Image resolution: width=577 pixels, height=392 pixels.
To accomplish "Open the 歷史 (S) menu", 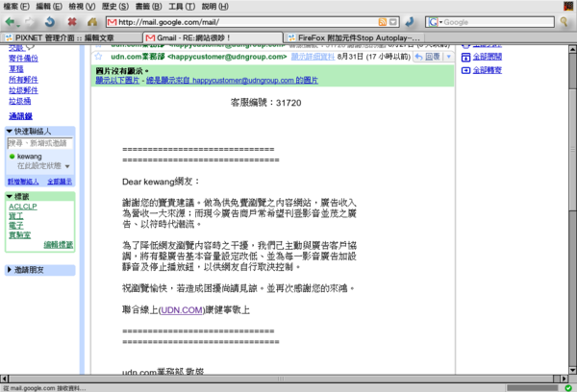I will click(x=115, y=7).
